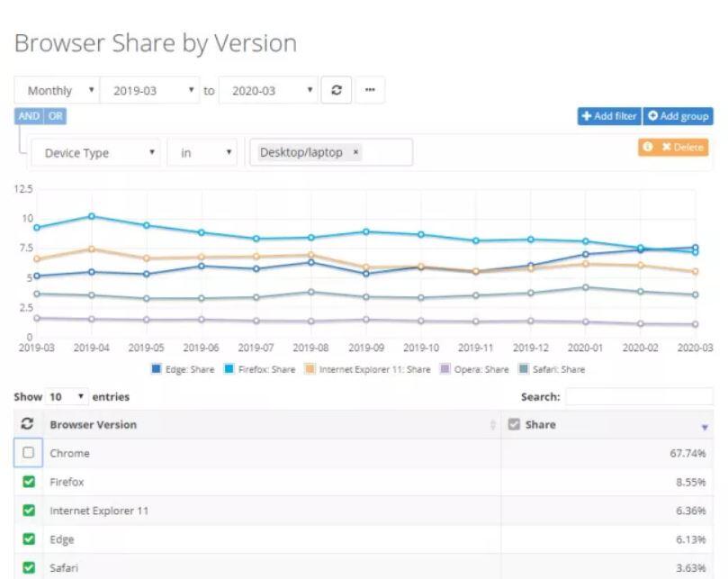Click the Add filter button
Image resolution: width=728 pixels, height=579 pixels.
coord(608,116)
